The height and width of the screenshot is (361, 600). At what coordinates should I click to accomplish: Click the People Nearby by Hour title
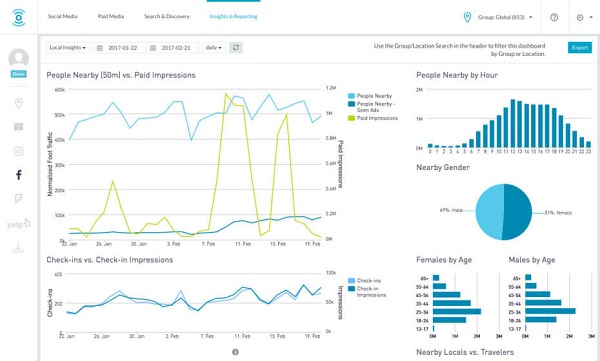coord(457,75)
